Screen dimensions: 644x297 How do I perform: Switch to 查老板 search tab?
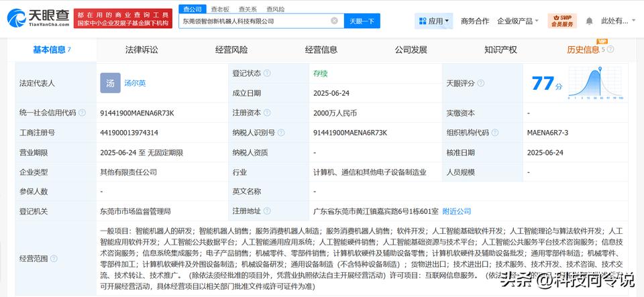pyautogui.click(x=220, y=9)
